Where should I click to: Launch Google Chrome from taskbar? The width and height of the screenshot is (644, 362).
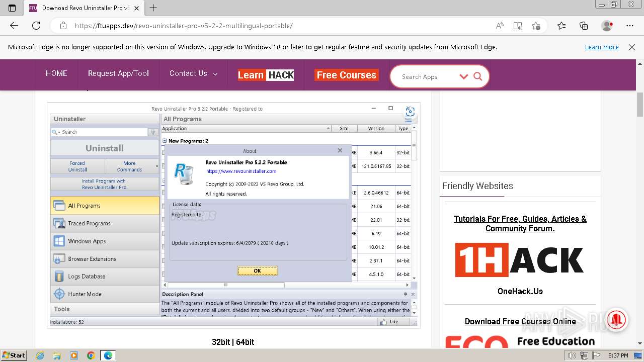(91, 355)
